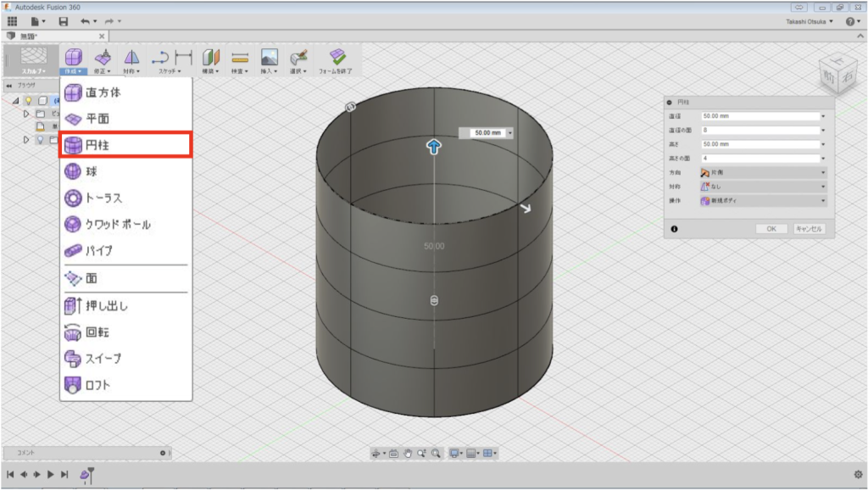Click OK to create the cylinder

[x=770, y=228]
